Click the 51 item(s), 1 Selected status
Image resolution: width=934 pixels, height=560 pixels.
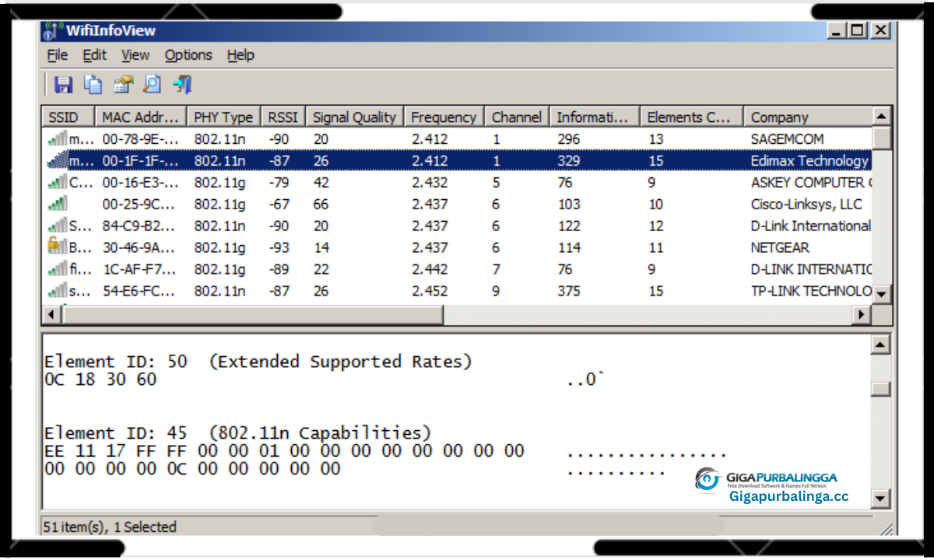point(110,527)
